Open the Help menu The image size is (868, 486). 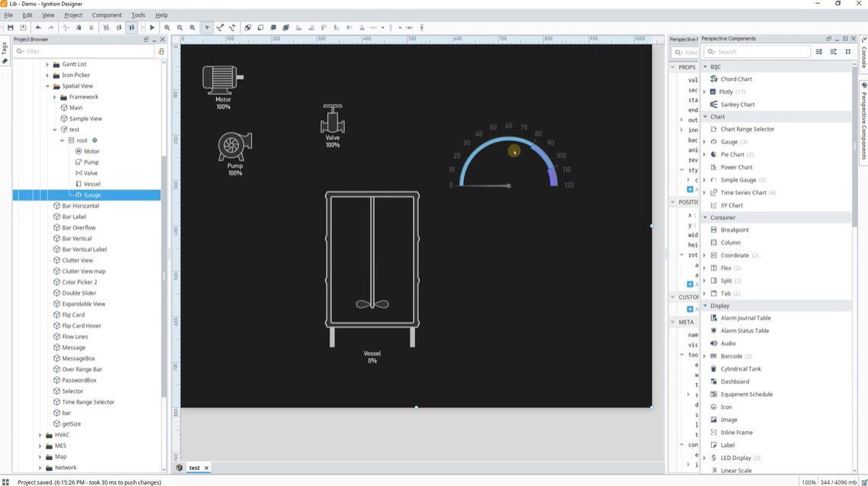click(x=162, y=15)
